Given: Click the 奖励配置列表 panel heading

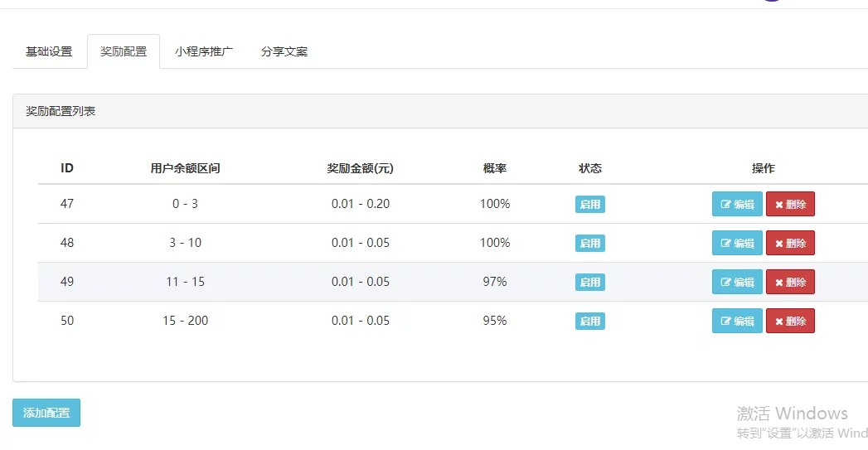Looking at the screenshot, I should pos(61,111).
